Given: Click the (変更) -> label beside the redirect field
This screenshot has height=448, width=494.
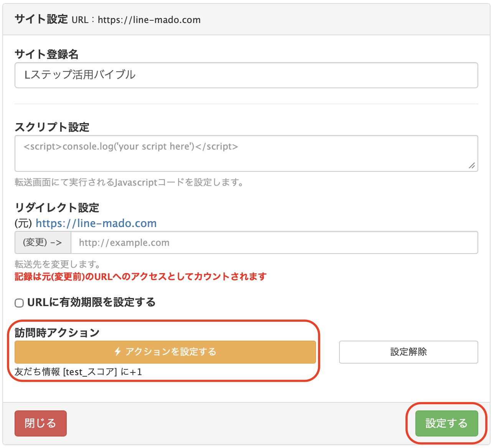Looking at the screenshot, I should click(x=42, y=242).
